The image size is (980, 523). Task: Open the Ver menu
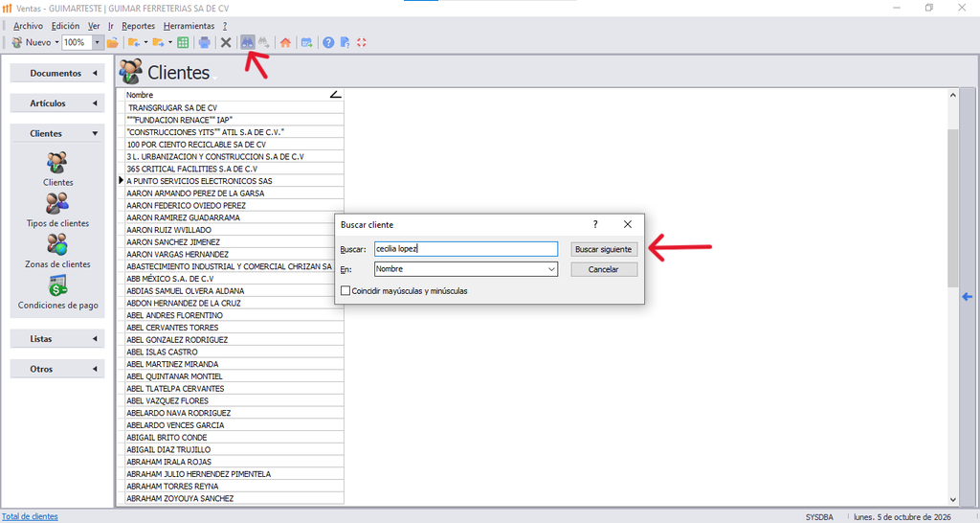point(94,26)
